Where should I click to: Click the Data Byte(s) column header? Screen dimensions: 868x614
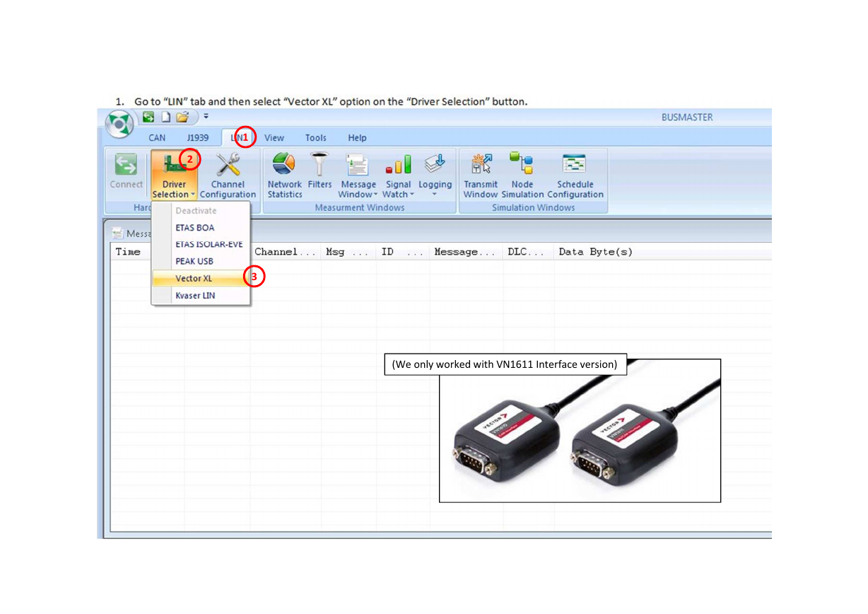coord(595,252)
